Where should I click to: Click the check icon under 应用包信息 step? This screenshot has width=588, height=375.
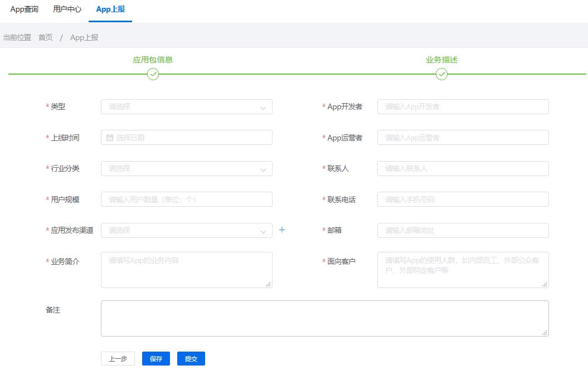click(152, 73)
